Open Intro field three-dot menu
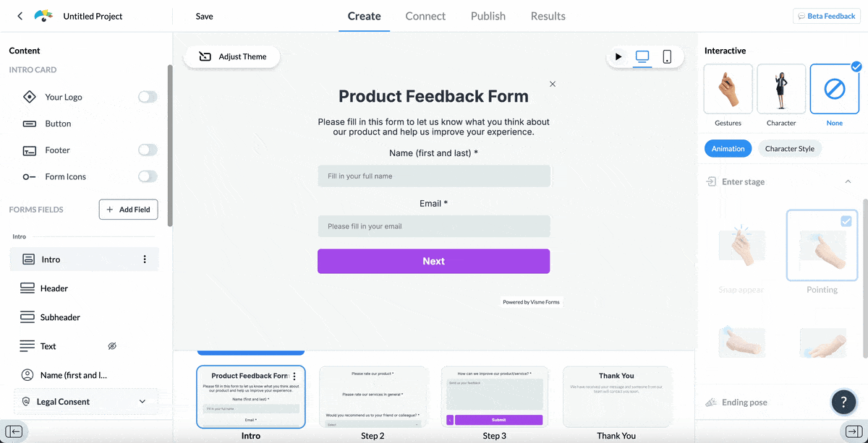This screenshot has width=868, height=443. (145, 259)
